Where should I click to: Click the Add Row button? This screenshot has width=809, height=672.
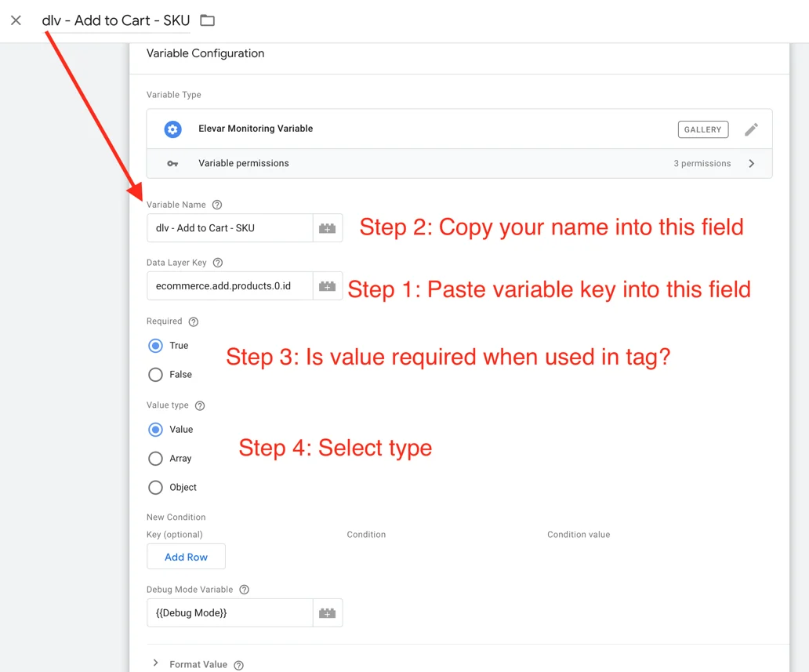pos(187,557)
